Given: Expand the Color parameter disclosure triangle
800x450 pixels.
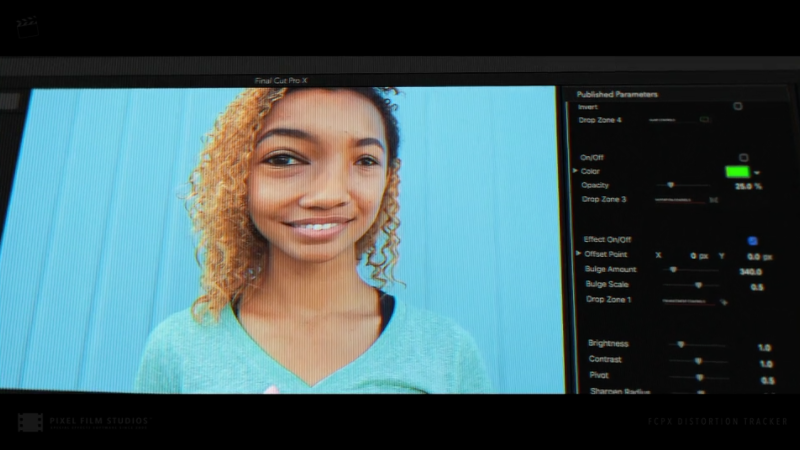Looking at the screenshot, I should (575, 171).
